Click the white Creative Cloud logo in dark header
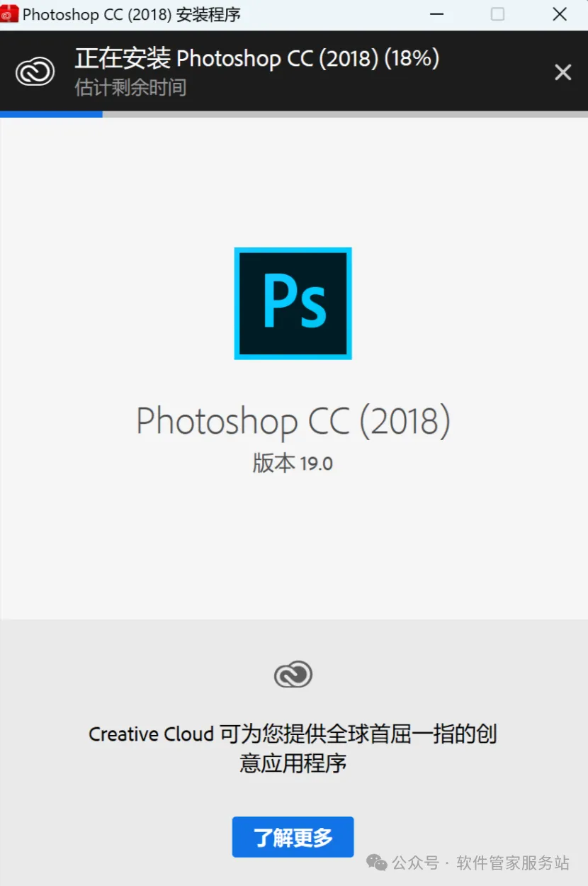 click(35, 72)
